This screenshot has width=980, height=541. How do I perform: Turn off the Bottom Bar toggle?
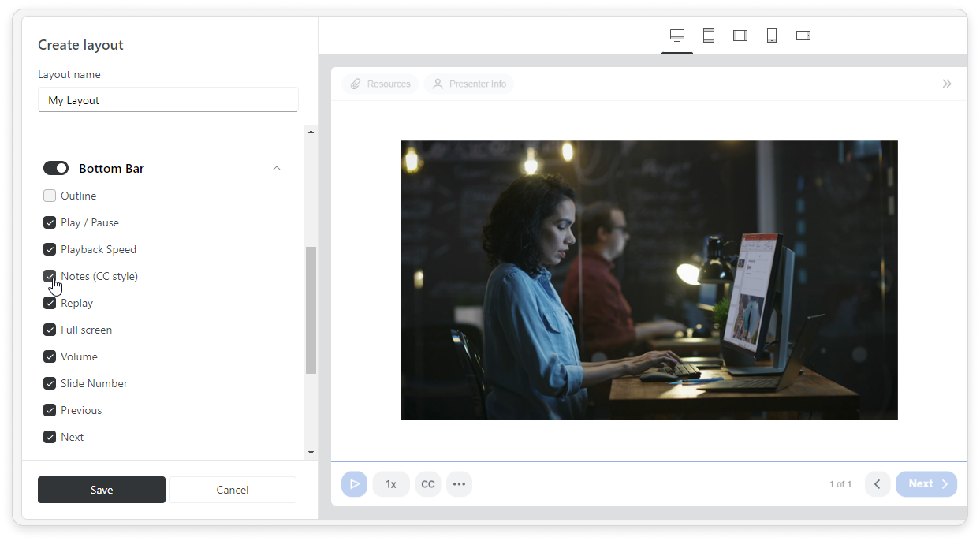pos(56,168)
